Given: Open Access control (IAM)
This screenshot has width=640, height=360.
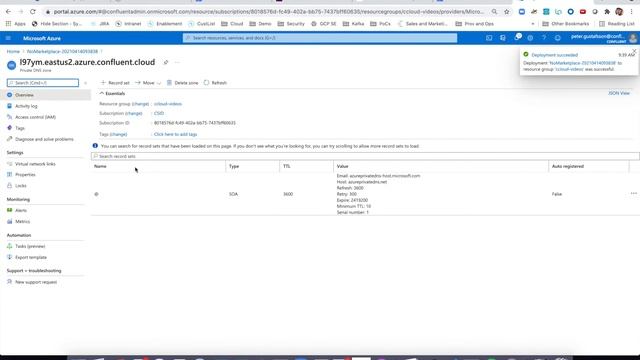Looking at the screenshot, I should click(x=35, y=117).
